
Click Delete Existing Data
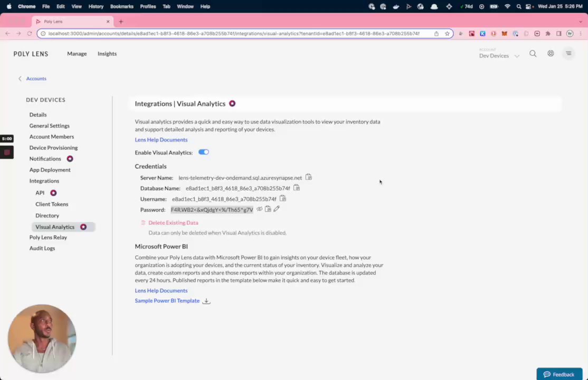click(173, 222)
